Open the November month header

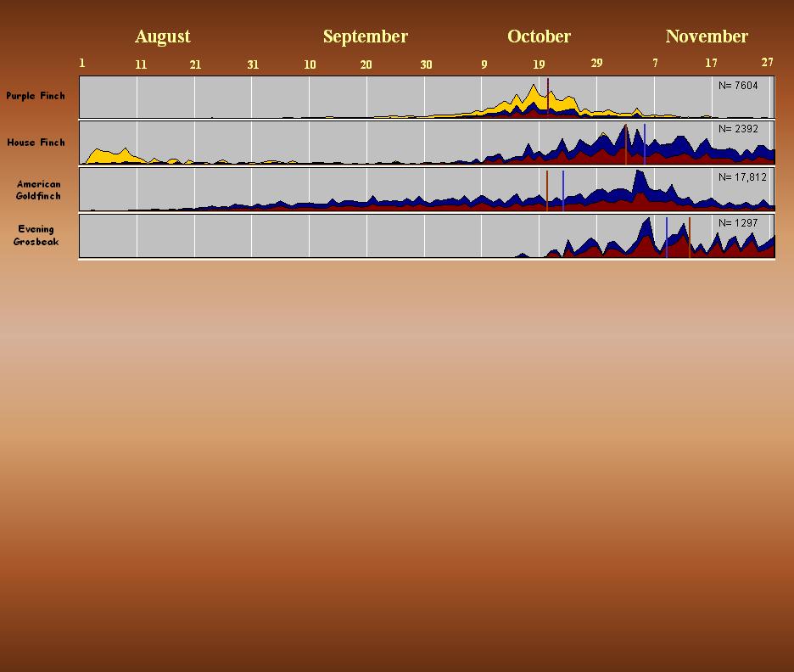pyautogui.click(x=706, y=36)
